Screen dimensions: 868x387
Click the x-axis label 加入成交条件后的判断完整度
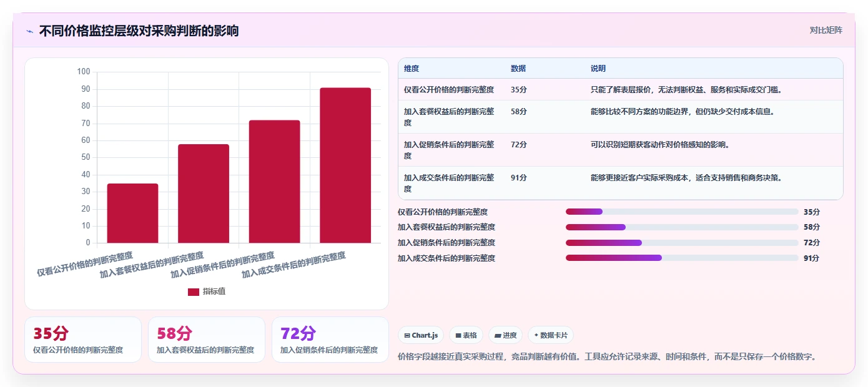(294, 265)
